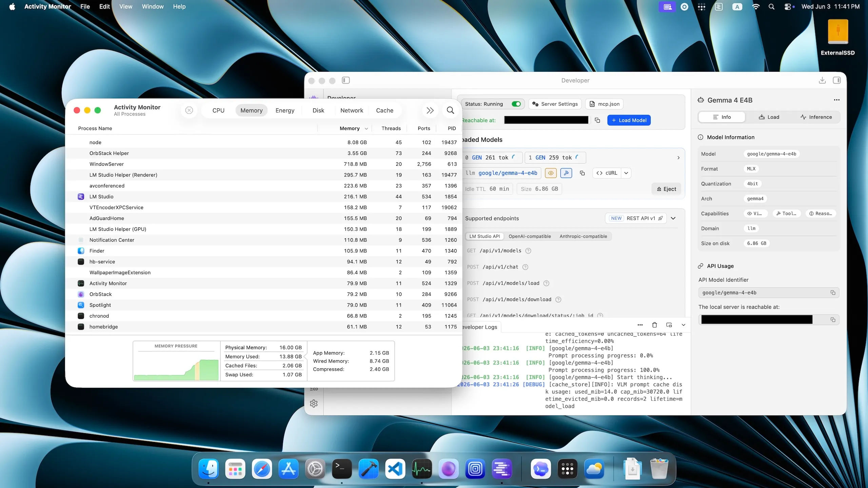Screen dimensions: 868x488
Task: Open LM Studio settings gear in the sidebar
Action: pyautogui.click(x=314, y=404)
